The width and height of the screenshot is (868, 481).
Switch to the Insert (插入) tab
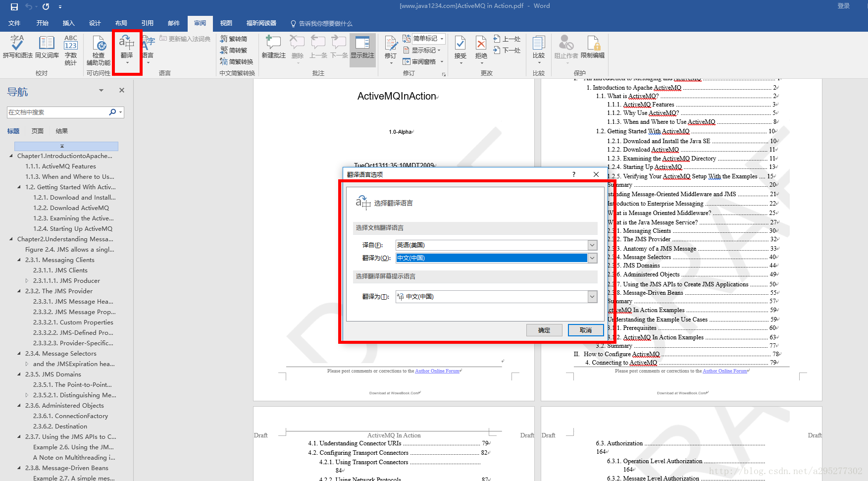pos(68,23)
